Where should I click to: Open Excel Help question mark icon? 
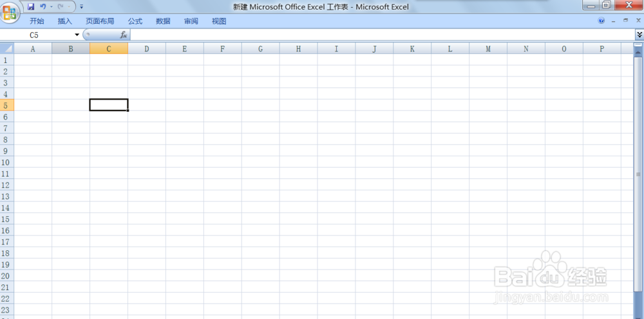coord(601,21)
